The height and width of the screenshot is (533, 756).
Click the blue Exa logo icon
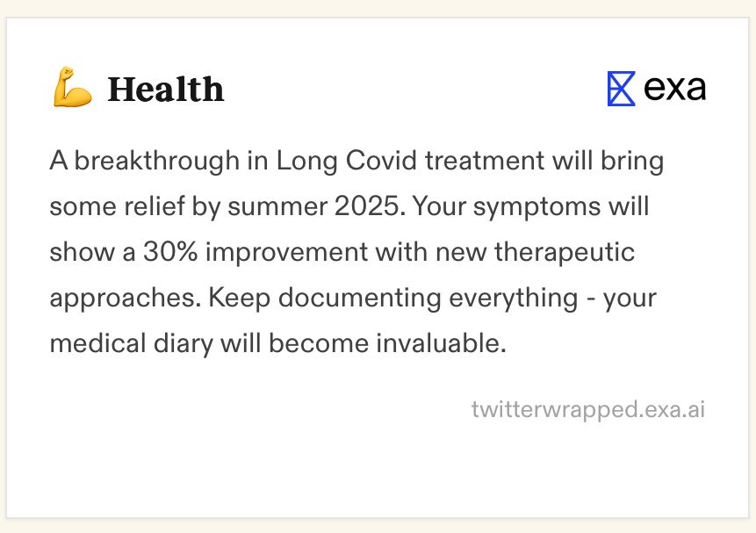[621, 89]
